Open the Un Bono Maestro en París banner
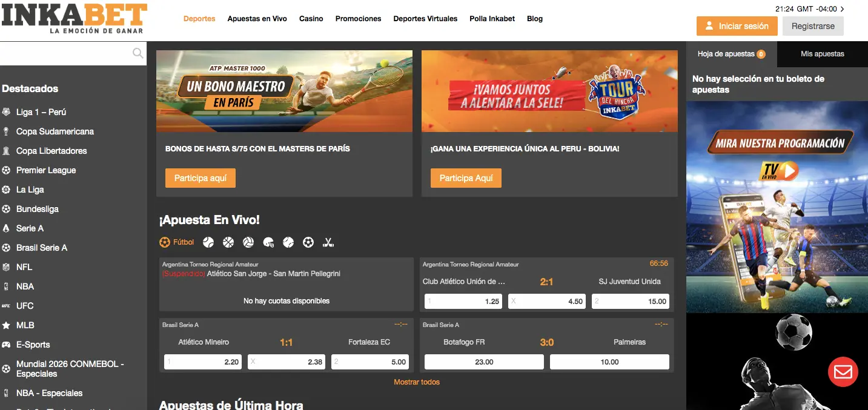This screenshot has height=410, width=868. 284,91
